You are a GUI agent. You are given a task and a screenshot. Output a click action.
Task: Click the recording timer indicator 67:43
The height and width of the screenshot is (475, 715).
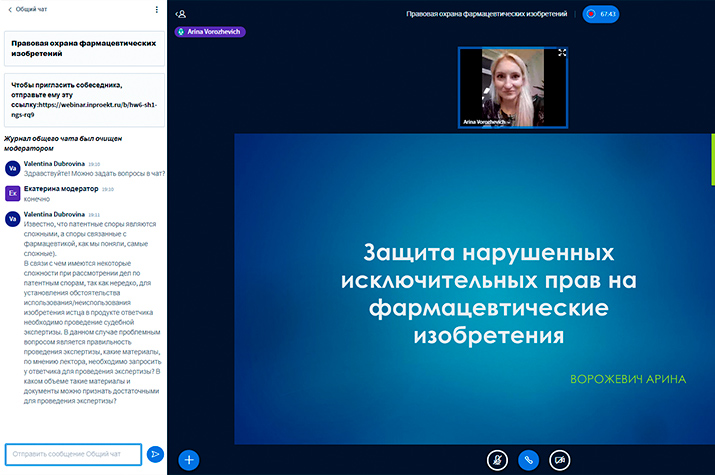602,14
